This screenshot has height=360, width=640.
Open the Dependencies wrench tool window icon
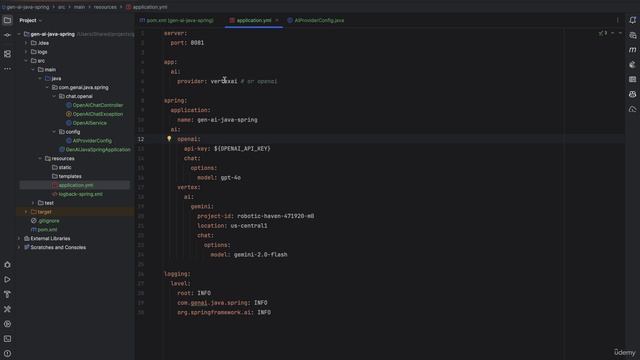tap(7, 309)
